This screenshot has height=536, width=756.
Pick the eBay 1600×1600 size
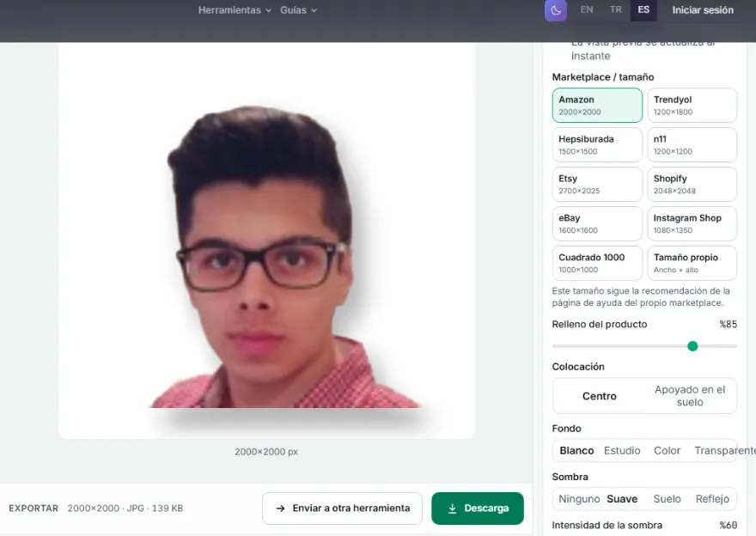(x=597, y=223)
